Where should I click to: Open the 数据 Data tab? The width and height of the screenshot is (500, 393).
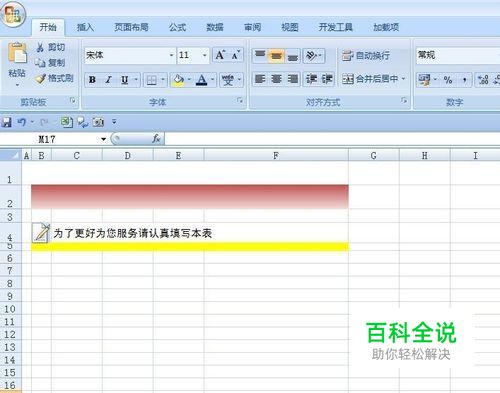215,27
